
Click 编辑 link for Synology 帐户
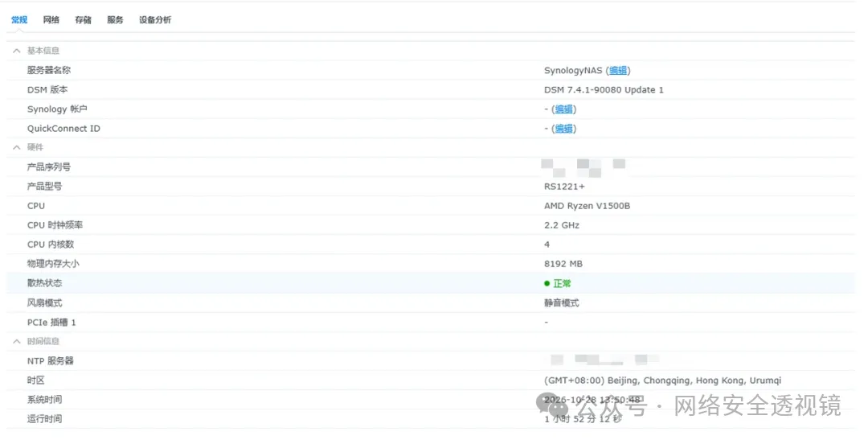[x=563, y=109]
